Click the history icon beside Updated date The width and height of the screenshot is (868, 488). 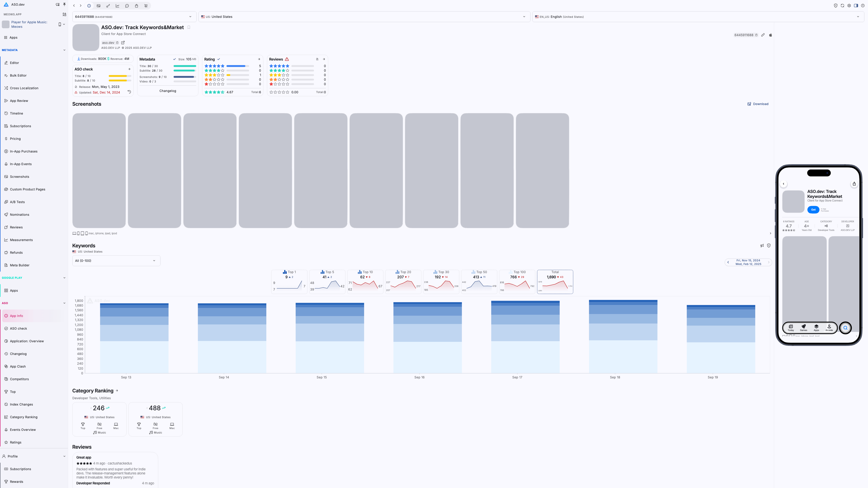click(x=129, y=92)
